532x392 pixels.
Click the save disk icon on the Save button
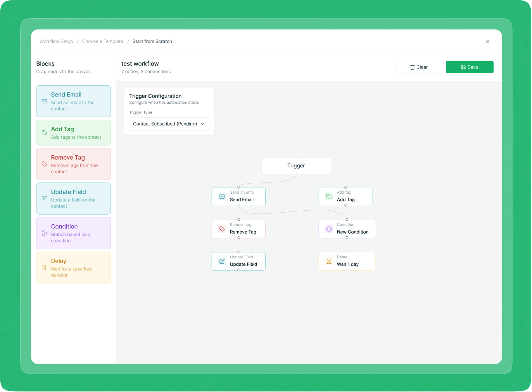(464, 67)
